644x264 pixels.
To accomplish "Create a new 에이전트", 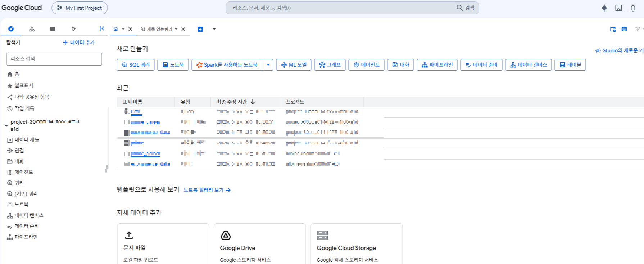I will point(366,65).
